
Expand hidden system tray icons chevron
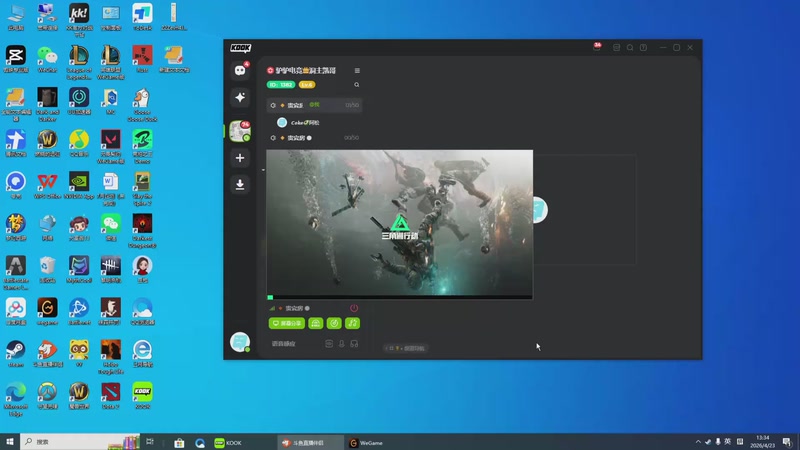[x=698, y=442]
